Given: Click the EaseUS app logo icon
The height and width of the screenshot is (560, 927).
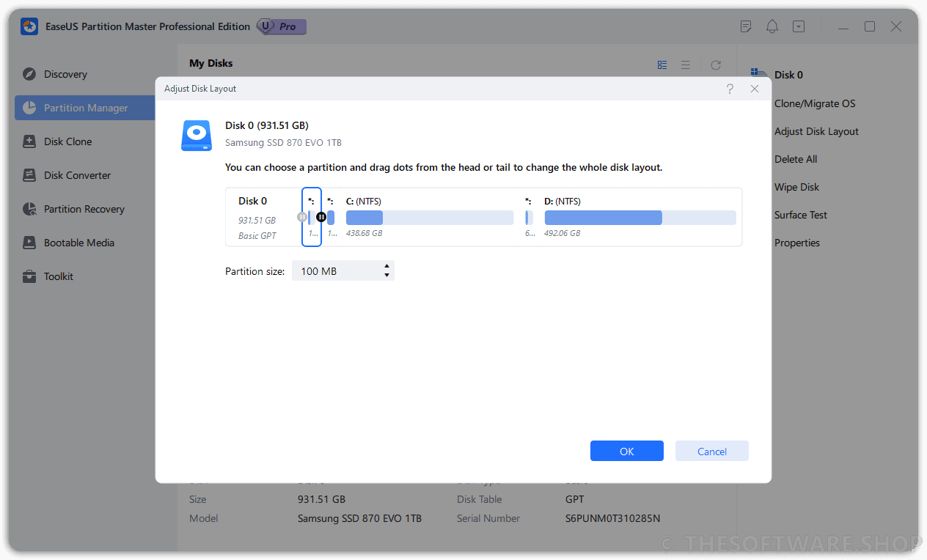Looking at the screenshot, I should click(x=29, y=26).
